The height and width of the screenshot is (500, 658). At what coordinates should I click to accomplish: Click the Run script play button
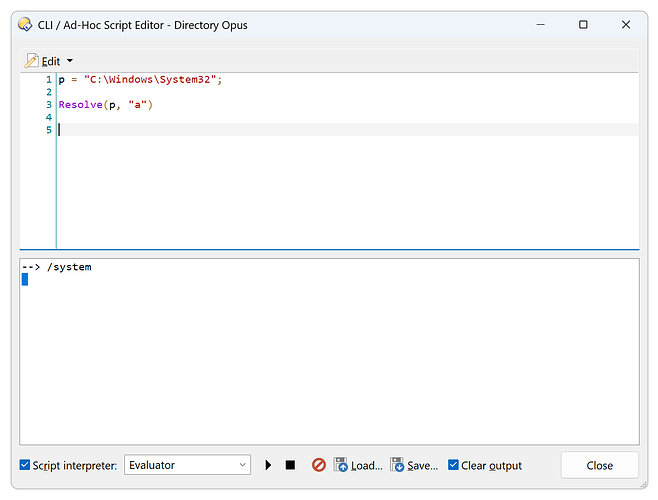268,465
